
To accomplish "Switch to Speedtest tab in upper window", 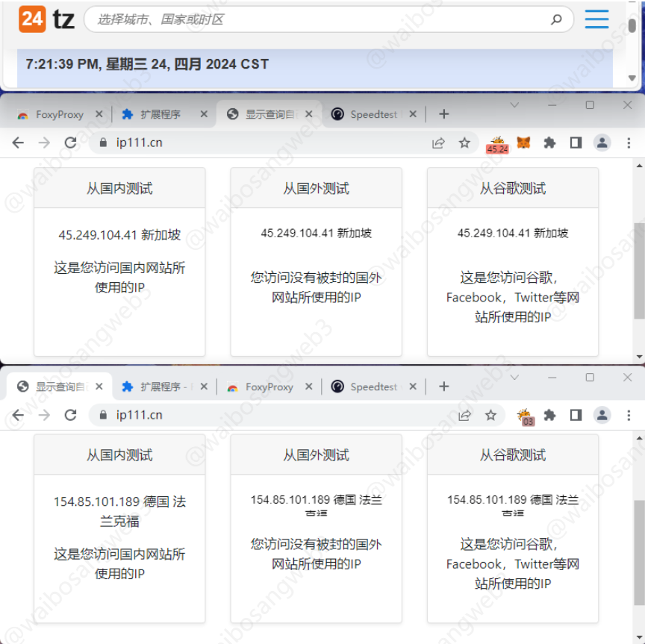I will (x=373, y=114).
